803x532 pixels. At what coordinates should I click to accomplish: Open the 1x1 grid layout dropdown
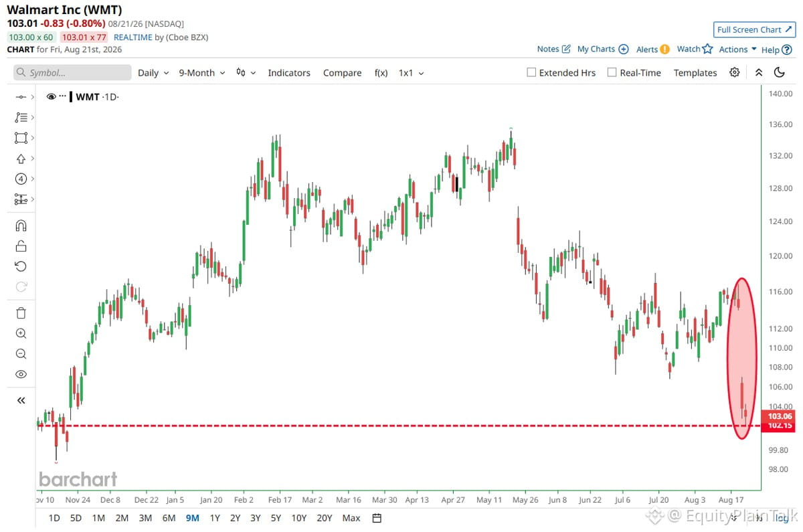click(x=412, y=73)
